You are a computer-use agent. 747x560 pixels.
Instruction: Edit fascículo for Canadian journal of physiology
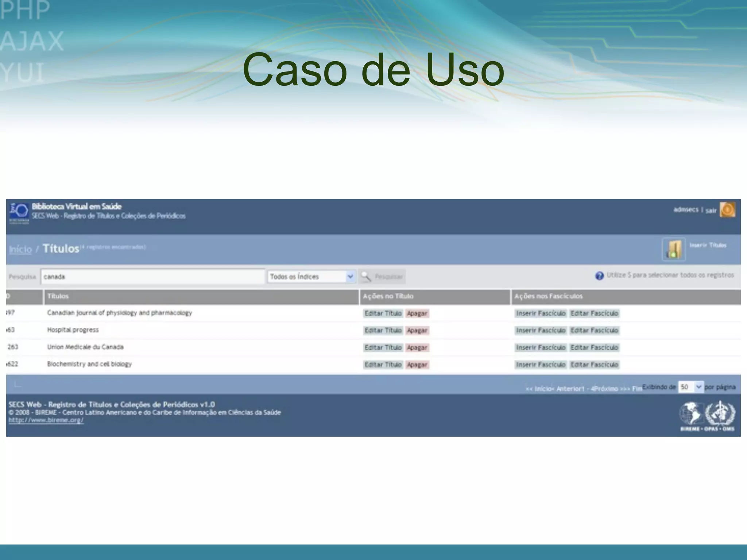(x=594, y=313)
